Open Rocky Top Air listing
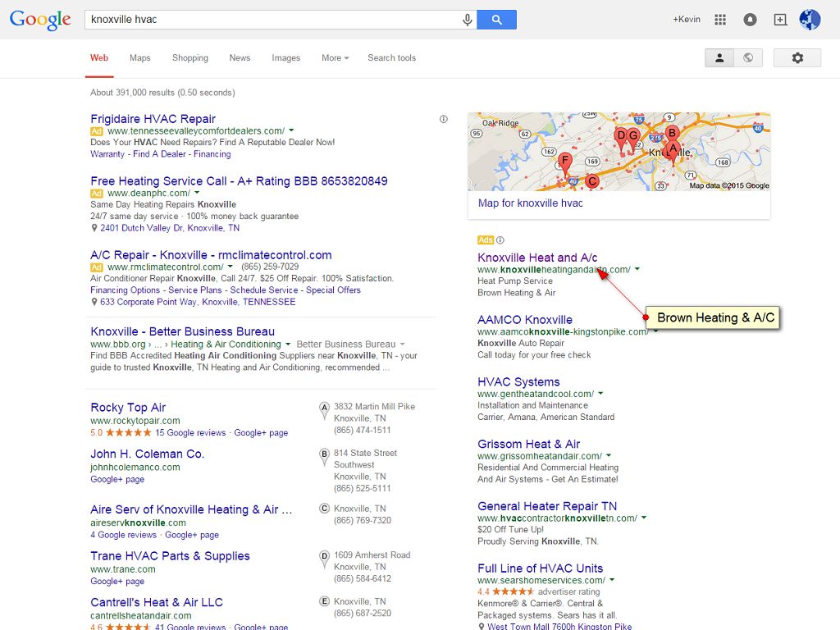The width and height of the screenshot is (840, 630). (128, 408)
